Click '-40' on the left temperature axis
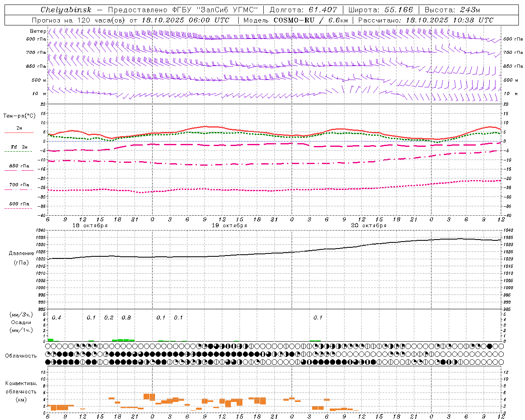 click(42, 215)
